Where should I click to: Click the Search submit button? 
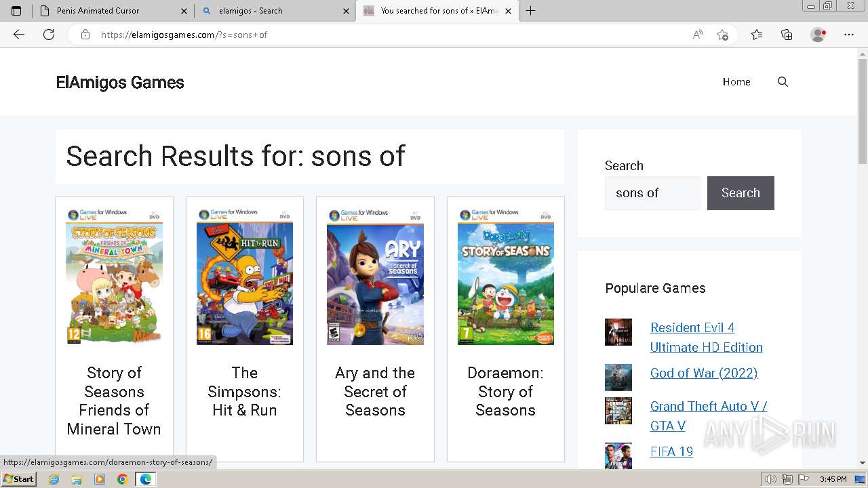[741, 193]
